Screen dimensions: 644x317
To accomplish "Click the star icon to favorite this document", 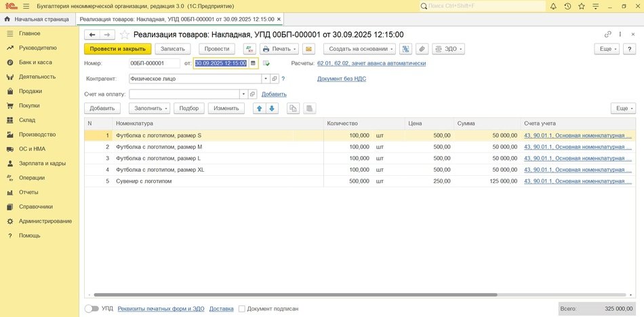I will click(x=124, y=35).
